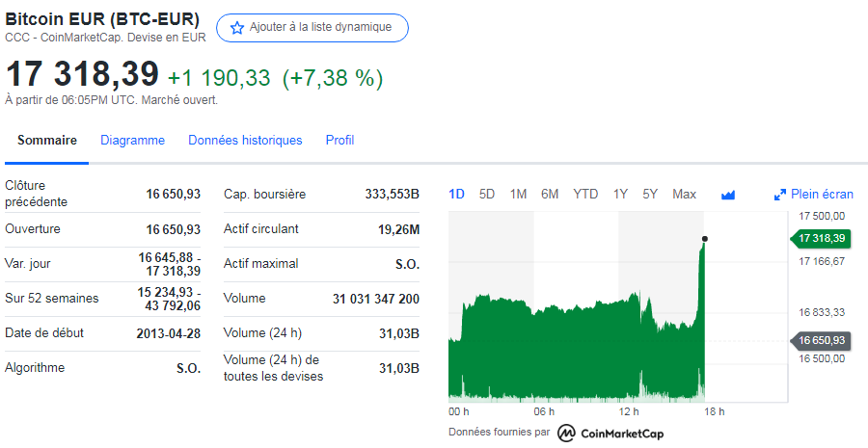
Task: Select the 1D chart range
Action: pos(456,195)
